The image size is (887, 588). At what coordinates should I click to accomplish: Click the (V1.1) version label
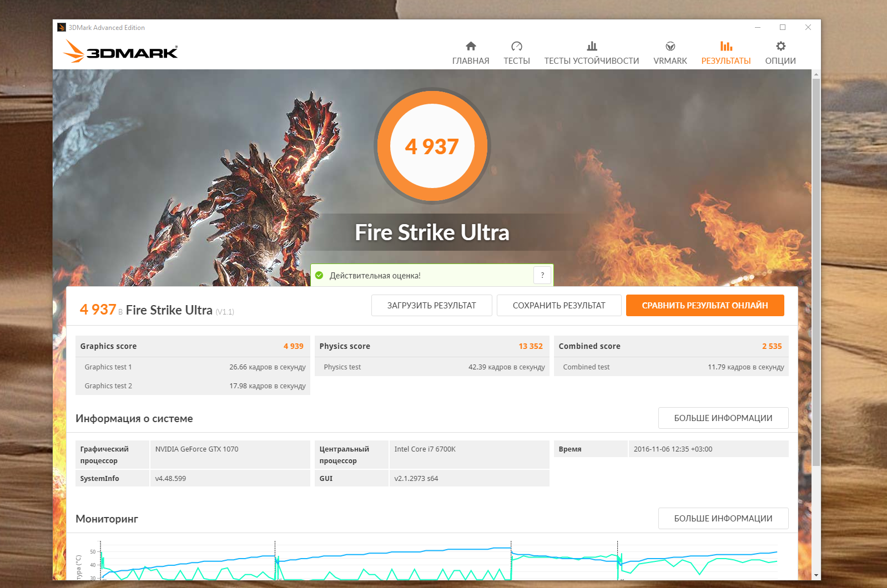tap(225, 312)
